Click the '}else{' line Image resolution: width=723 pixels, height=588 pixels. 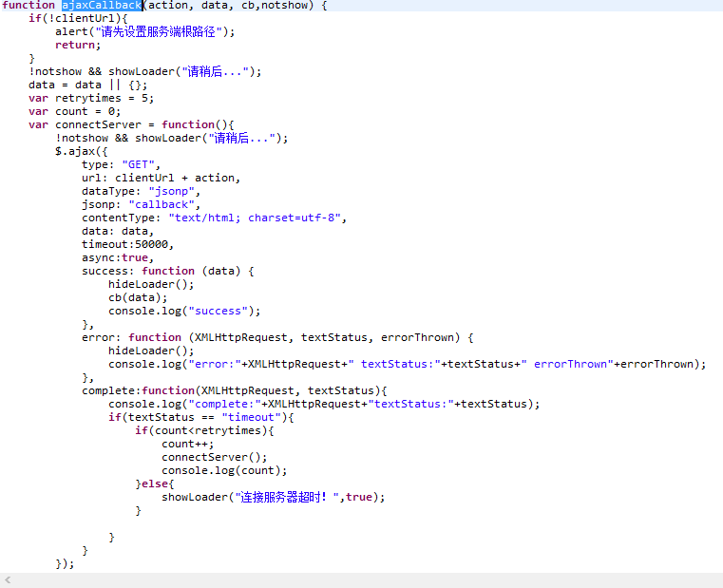[x=155, y=484]
